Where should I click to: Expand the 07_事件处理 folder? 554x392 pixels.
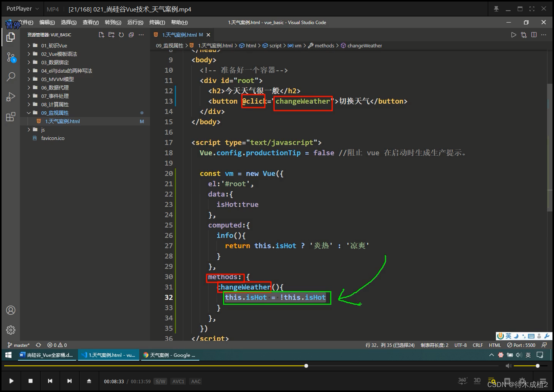click(29, 96)
